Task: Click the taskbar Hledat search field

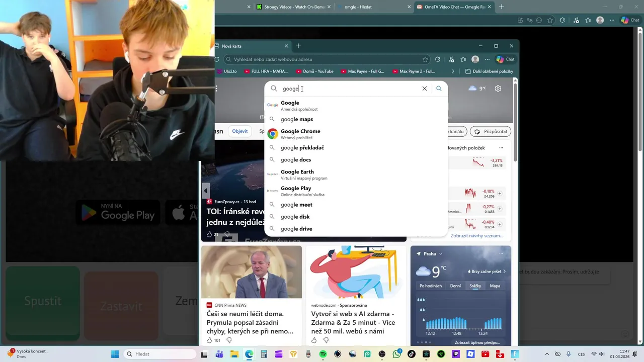Action: [x=160, y=354]
